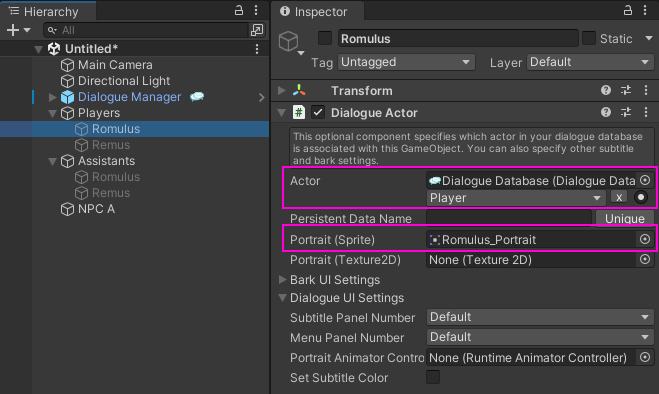Image resolution: width=659 pixels, height=394 pixels.
Task: Open object picker for Portrait (Texture2D)
Action: [645, 259]
